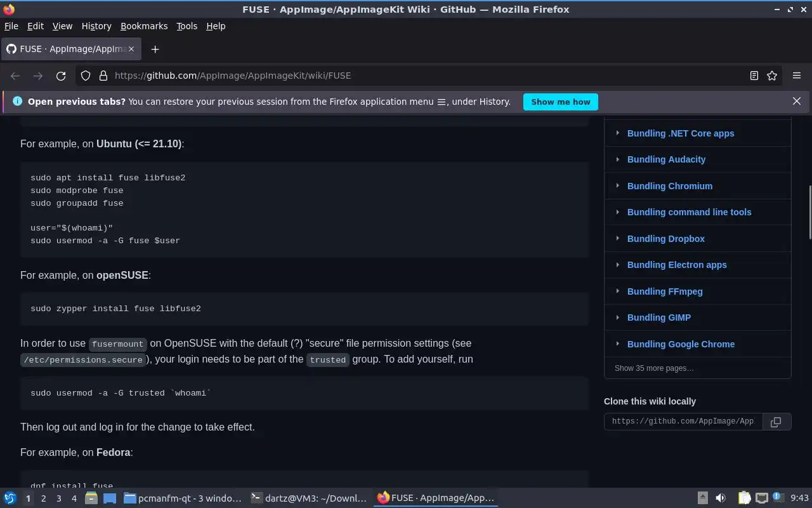The image size is (812, 508).
Task: Reload the page with the refresh icon
Action: [x=61, y=76]
